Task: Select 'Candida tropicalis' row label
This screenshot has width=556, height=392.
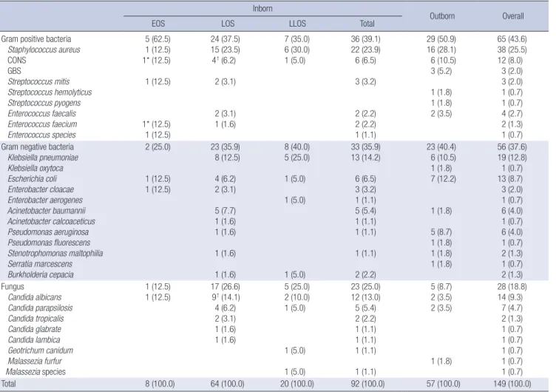Action: coord(35,319)
